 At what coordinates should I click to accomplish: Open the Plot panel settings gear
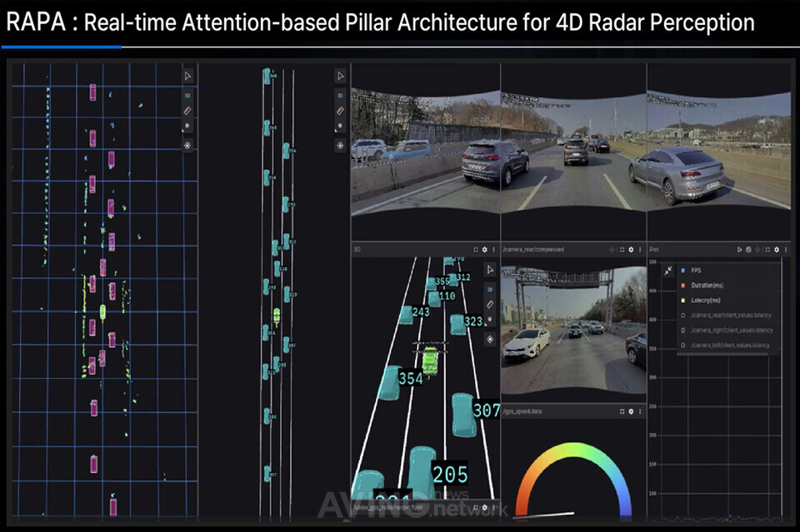[x=777, y=249]
